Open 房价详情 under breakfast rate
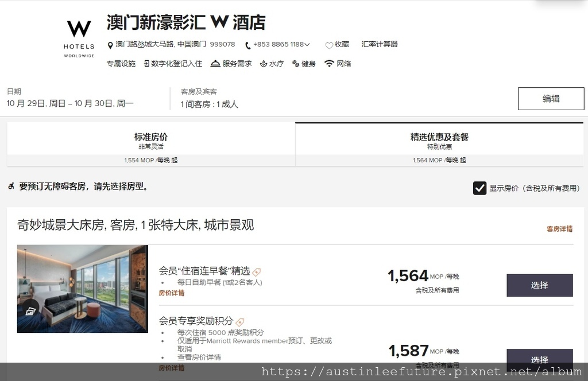Image resolution: width=588 pixels, height=381 pixels. pos(171,293)
